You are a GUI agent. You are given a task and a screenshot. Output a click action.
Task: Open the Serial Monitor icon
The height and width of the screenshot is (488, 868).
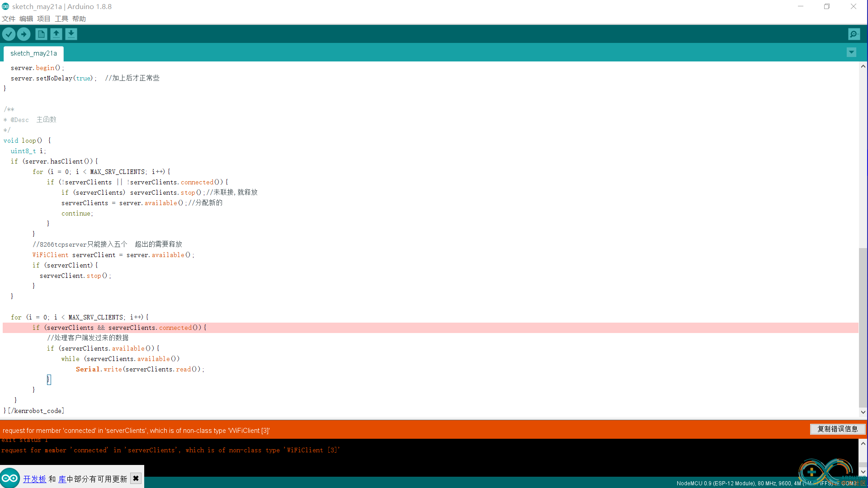(854, 34)
